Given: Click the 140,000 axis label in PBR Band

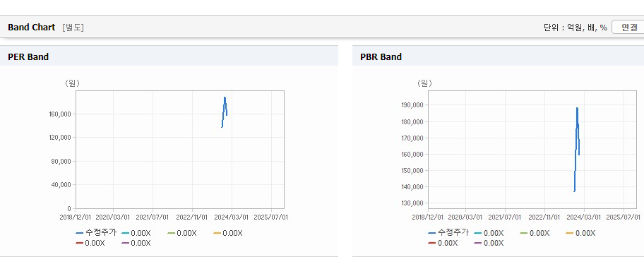Looking at the screenshot, I should pyautogui.click(x=413, y=187).
